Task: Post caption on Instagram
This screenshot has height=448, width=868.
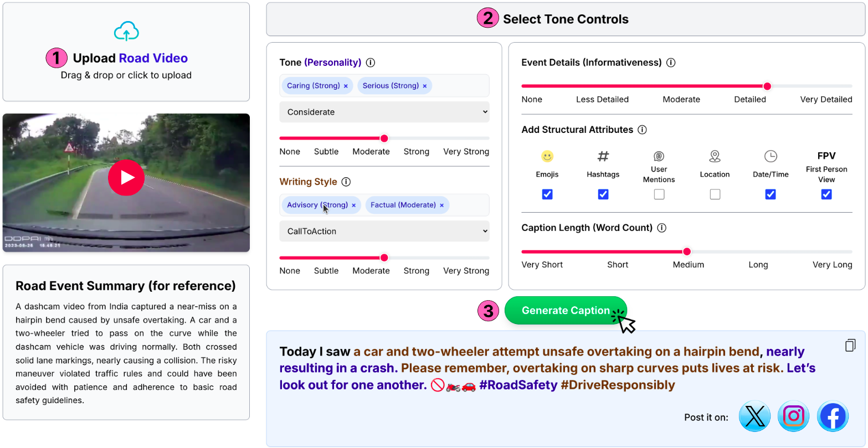Action: (793, 416)
